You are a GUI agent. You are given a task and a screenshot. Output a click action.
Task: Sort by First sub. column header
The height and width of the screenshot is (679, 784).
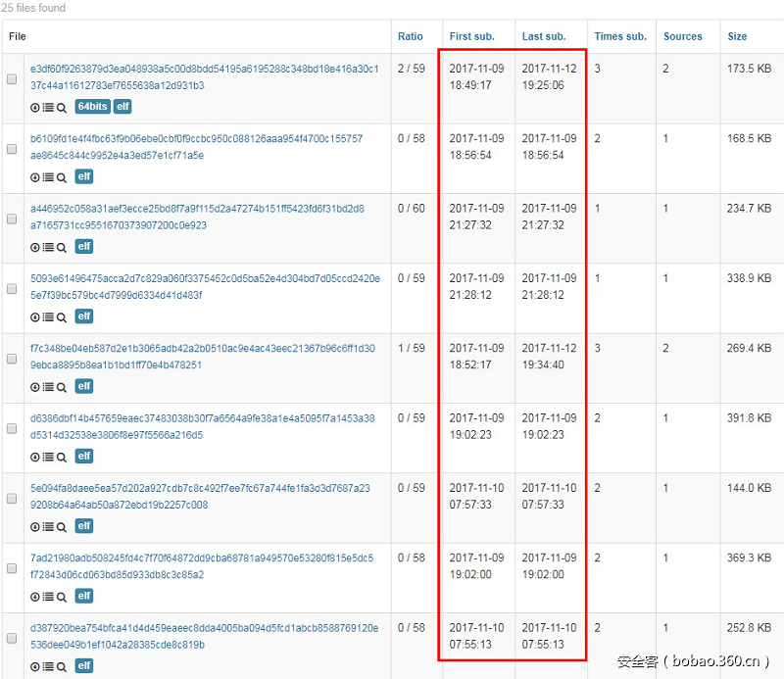pyautogui.click(x=471, y=36)
